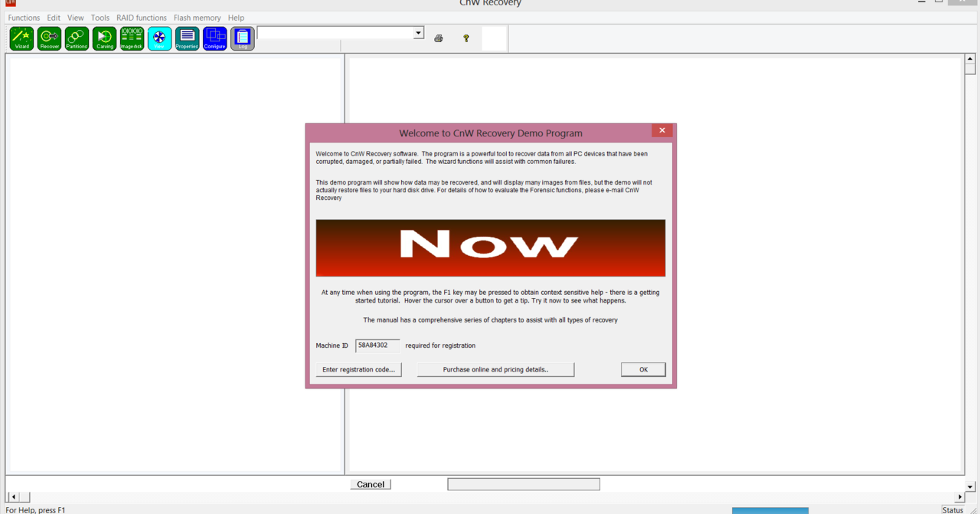Screen dimensions: 980x514
Task: Launch the Wizard tool
Action: [21, 38]
